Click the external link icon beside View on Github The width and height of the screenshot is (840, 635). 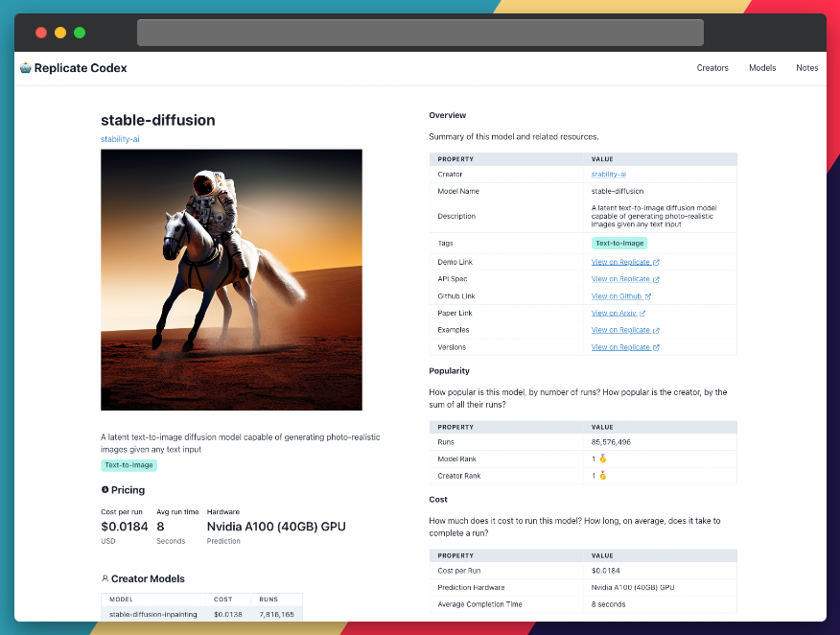[647, 296]
